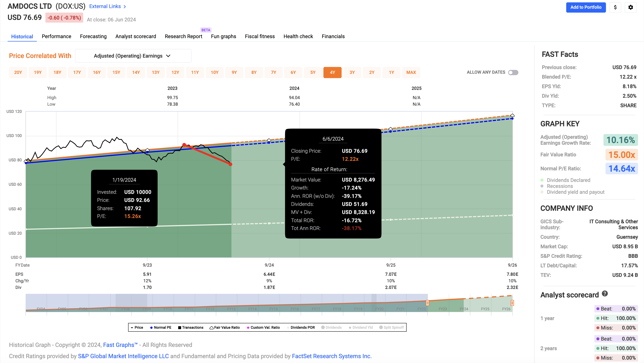644x363 pixels.
Task: Switch to the Forecasting tab
Action: pyautogui.click(x=93, y=36)
